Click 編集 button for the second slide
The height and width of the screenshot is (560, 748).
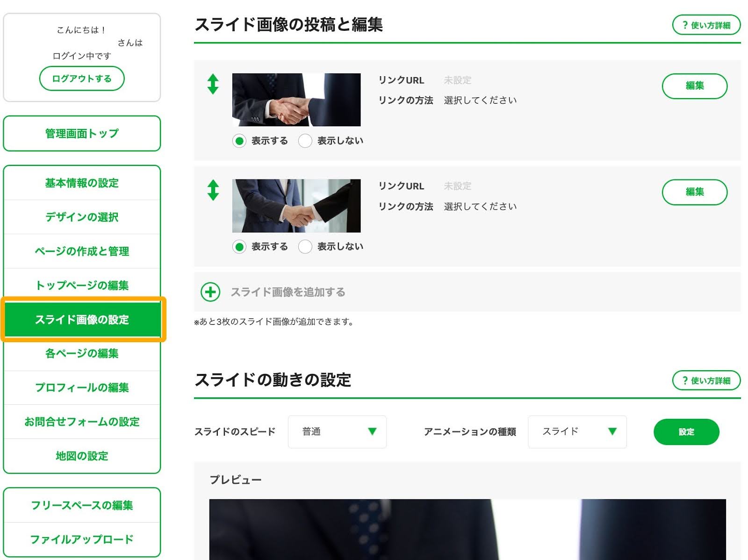(695, 192)
